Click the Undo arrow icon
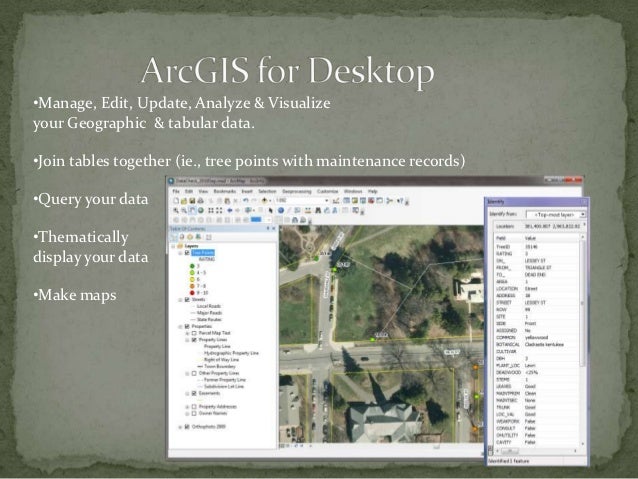The width and height of the screenshot is (638, 479). tap(245, 201)
